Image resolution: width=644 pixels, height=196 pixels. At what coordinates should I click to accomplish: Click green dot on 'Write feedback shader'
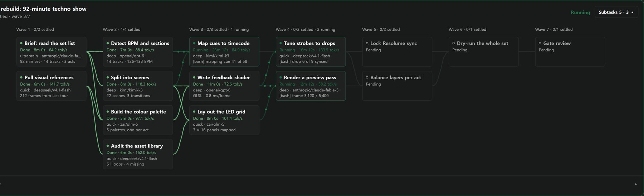click(x=194, y=77)
